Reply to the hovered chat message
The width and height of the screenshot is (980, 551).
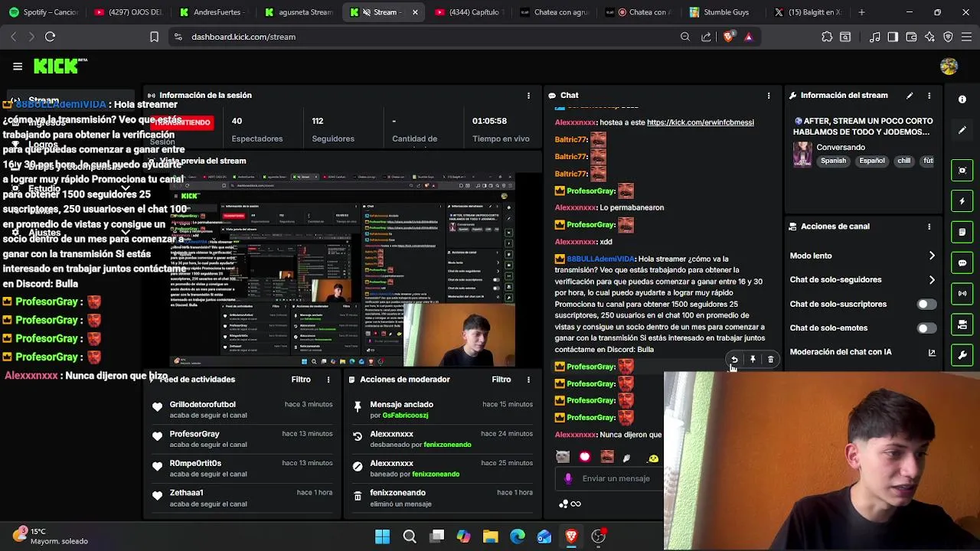point(734,359)
